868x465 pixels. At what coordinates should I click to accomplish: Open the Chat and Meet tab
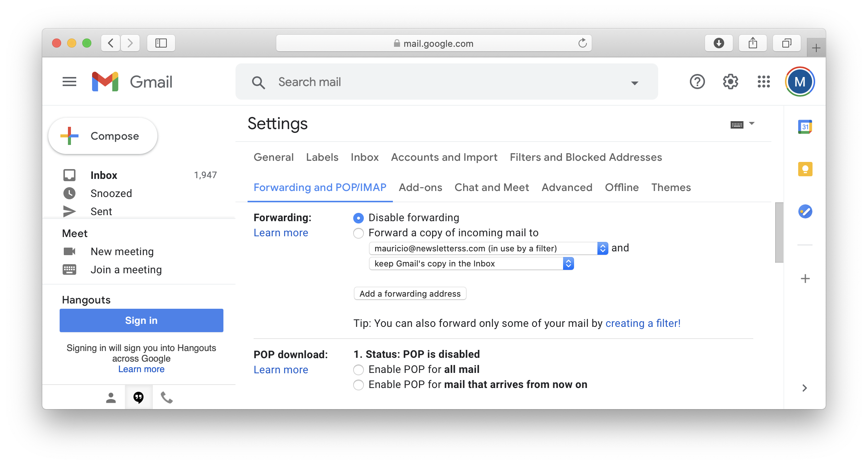pyautogui.click(x=492, y=187)
